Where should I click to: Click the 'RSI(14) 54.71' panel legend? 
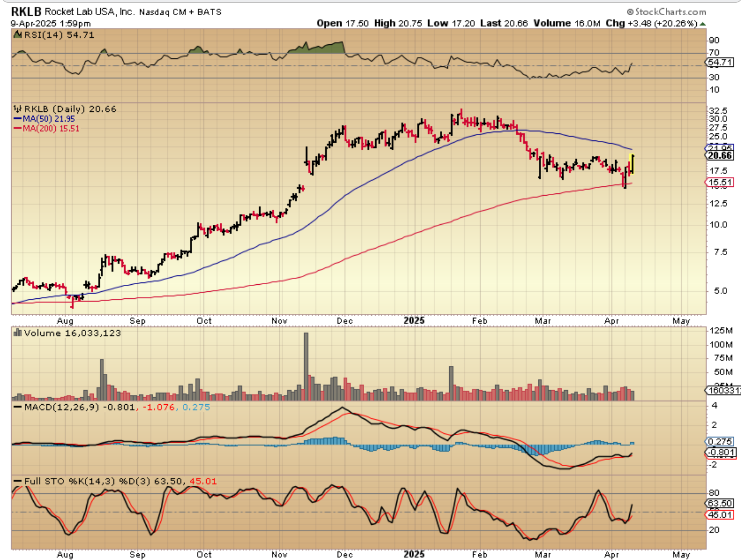[x=59, y=35]
